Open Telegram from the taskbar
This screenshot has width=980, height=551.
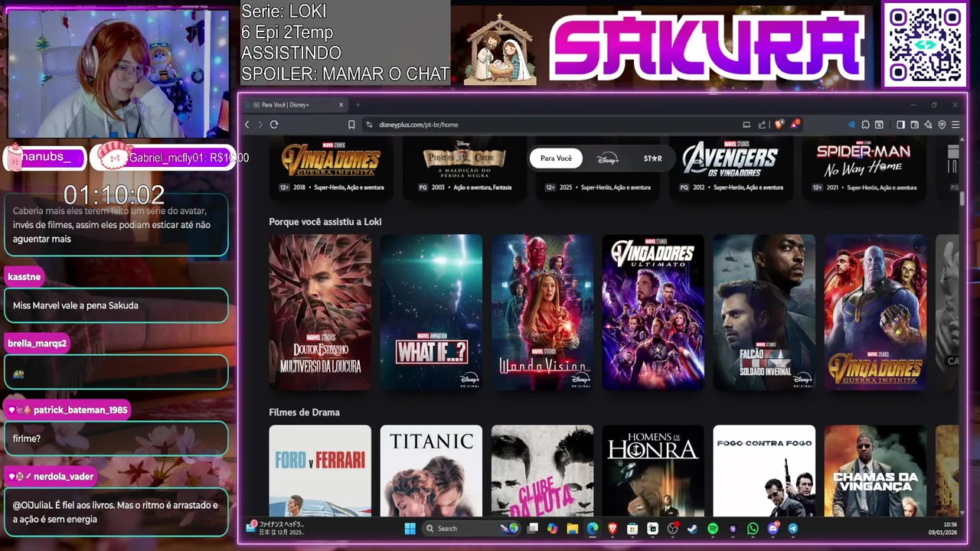tap(792, 528)
